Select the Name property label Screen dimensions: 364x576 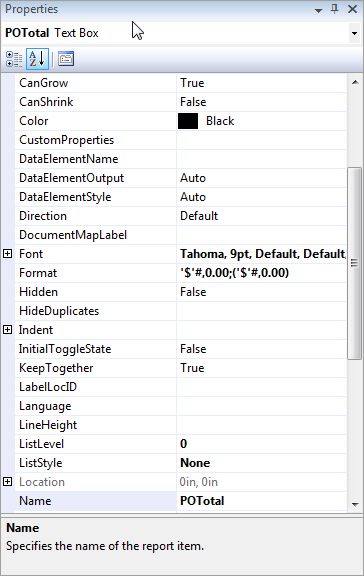click(35, 501)
